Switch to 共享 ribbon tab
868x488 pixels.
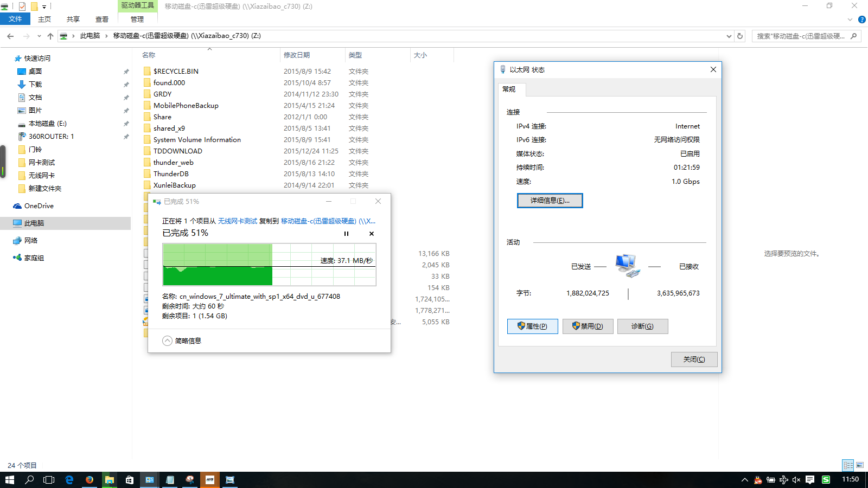[x=73, y=19]
